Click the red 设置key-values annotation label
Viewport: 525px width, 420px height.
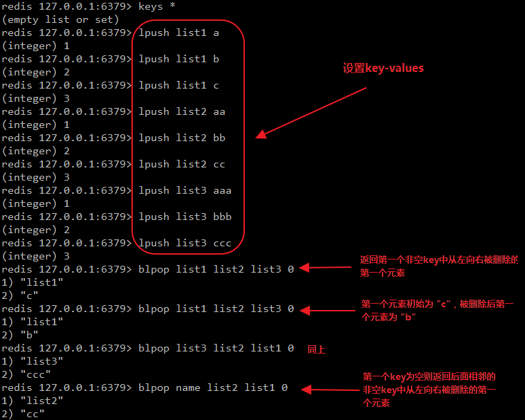pyautogui.click(x=383, y=69)
